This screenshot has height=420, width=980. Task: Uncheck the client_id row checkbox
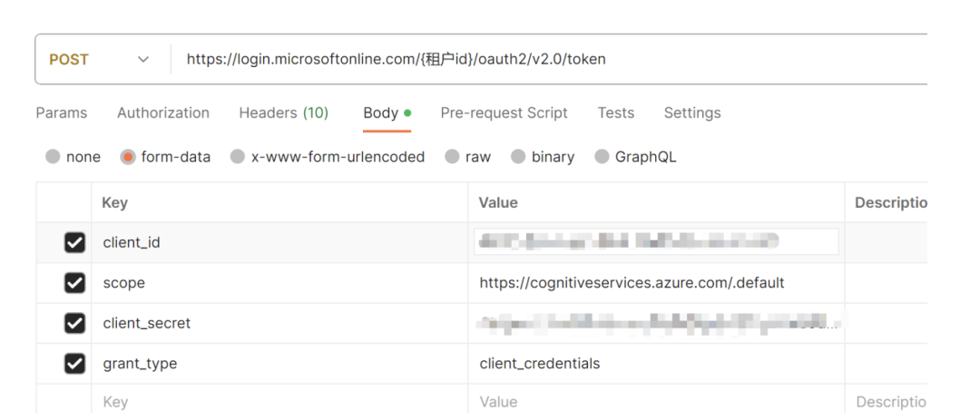(x=75, y=243)
